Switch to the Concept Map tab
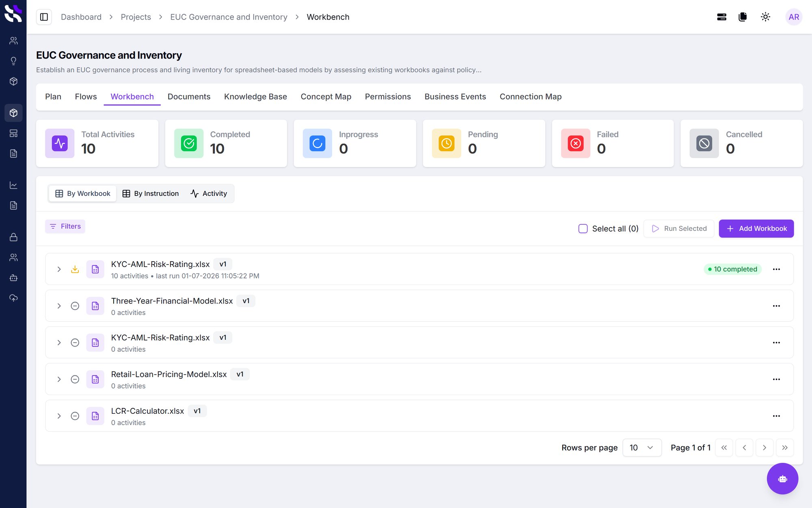 coord(326,97)
